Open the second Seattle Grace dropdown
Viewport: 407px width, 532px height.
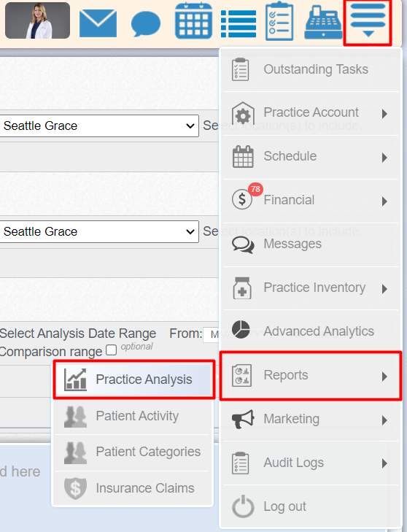tap(99, 232)
